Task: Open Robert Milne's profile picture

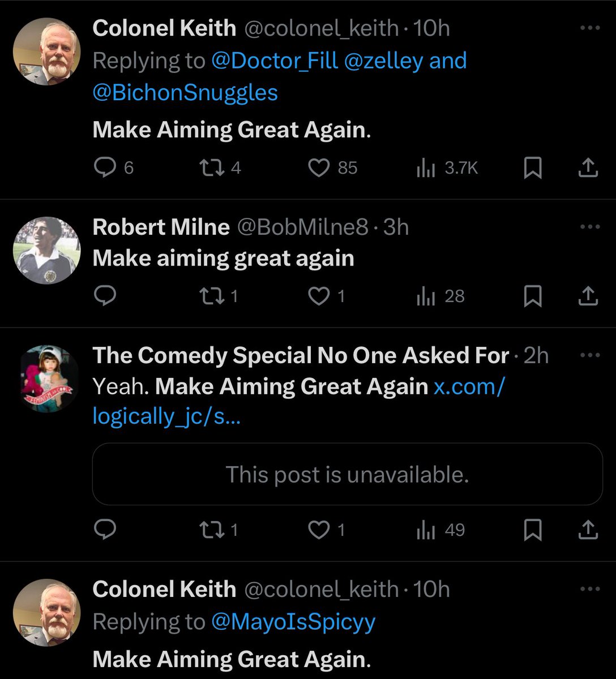Action: 46,250
